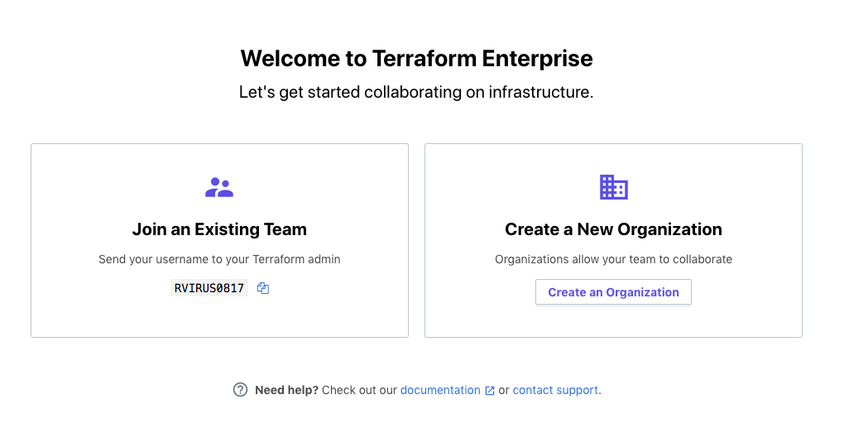Click the bold Need help? label

tap(286, 390)
